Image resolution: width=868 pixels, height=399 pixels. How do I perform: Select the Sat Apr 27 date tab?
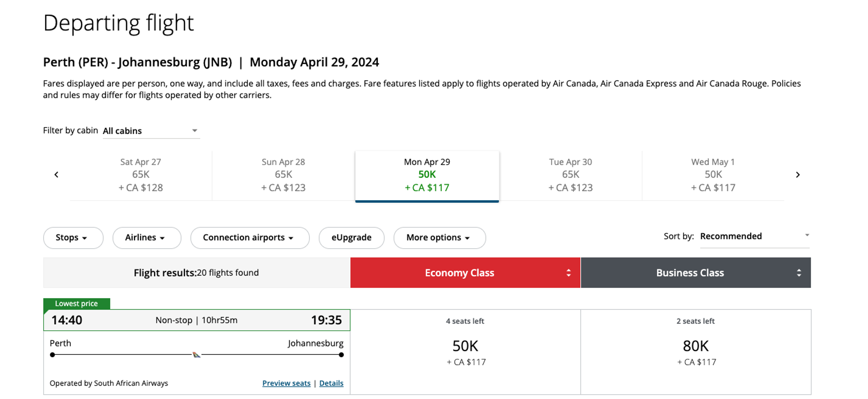(x=141, y=175)
